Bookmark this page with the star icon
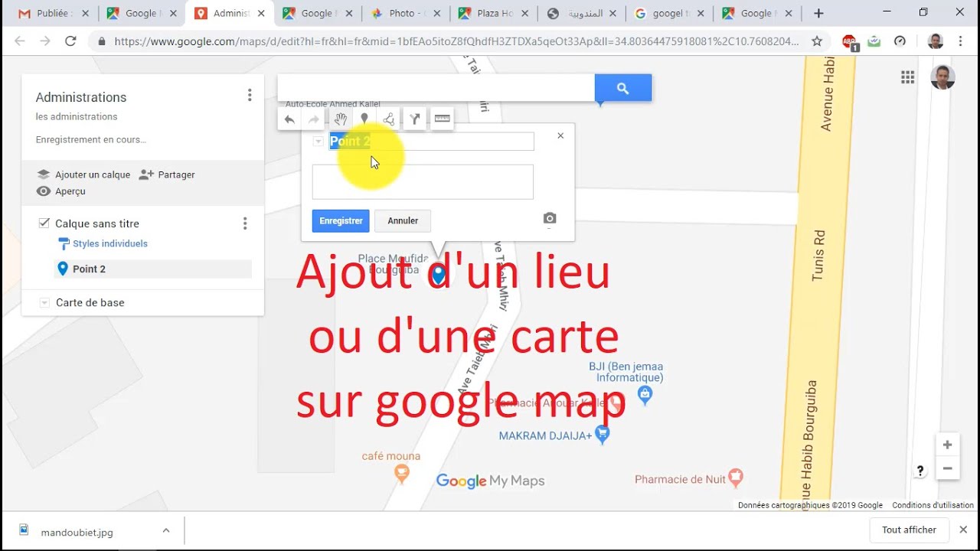Image resolution: width=980 pixels, height=551 pixels. coord(817,41)
